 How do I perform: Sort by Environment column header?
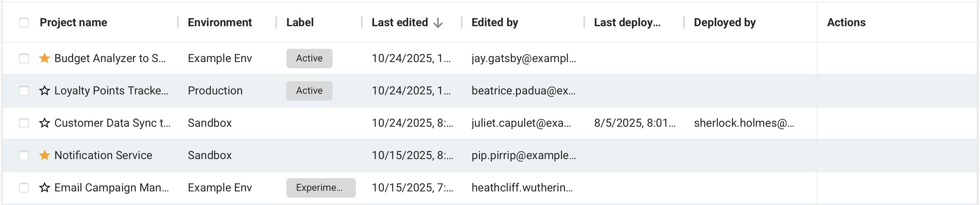[219, 22]
